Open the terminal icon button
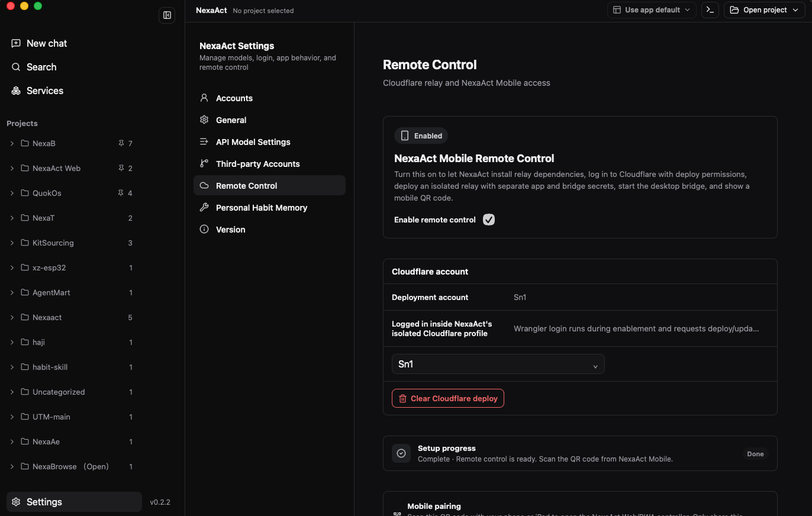 (x=710, y=10)
